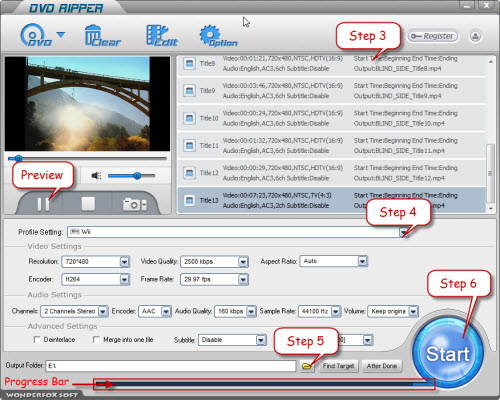Click the Find Target button
The image size is (500, 400).
click(x=338, y=366)
